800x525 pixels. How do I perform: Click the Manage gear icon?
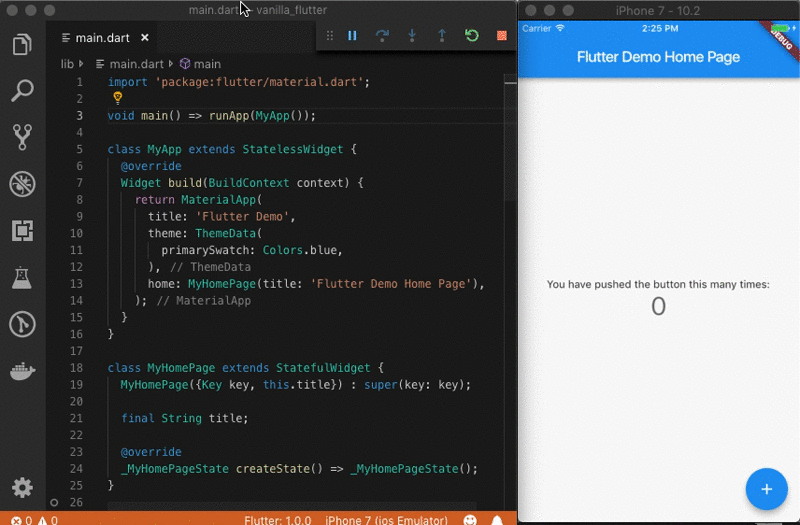pyautogui.click(x=22, y=487)
